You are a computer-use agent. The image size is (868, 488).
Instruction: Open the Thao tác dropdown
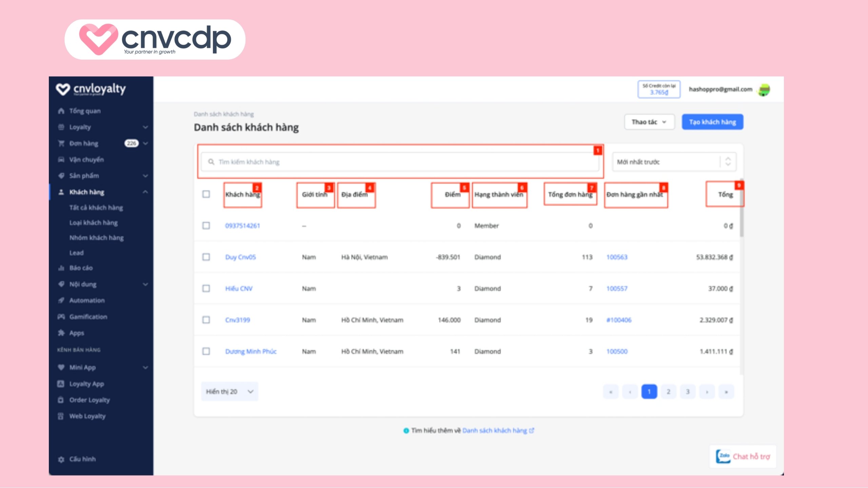coord(649,122)
